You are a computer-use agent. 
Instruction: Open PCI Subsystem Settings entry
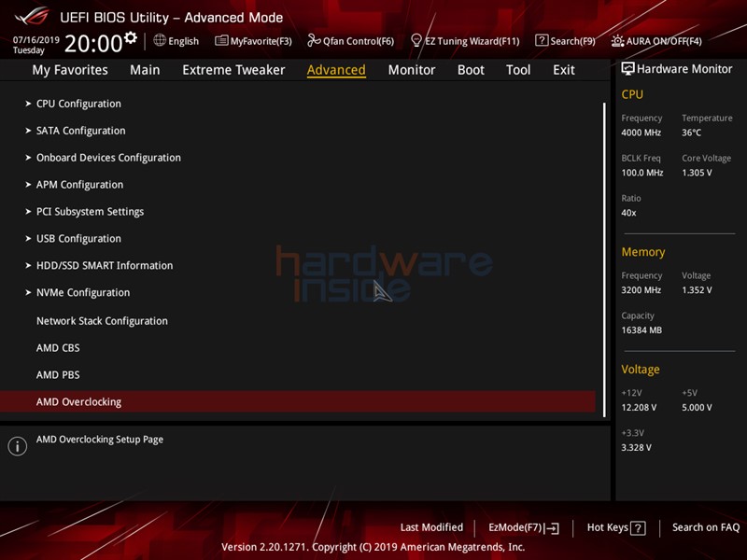[90, 212]
